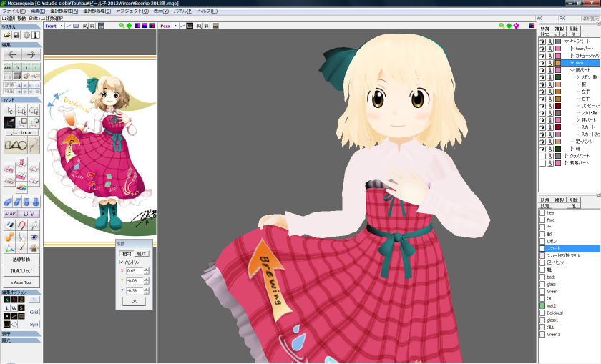This screenshot has width=601, height=364.
Task: Collapse the キャラパート tree node
Action: coord(566,41)
